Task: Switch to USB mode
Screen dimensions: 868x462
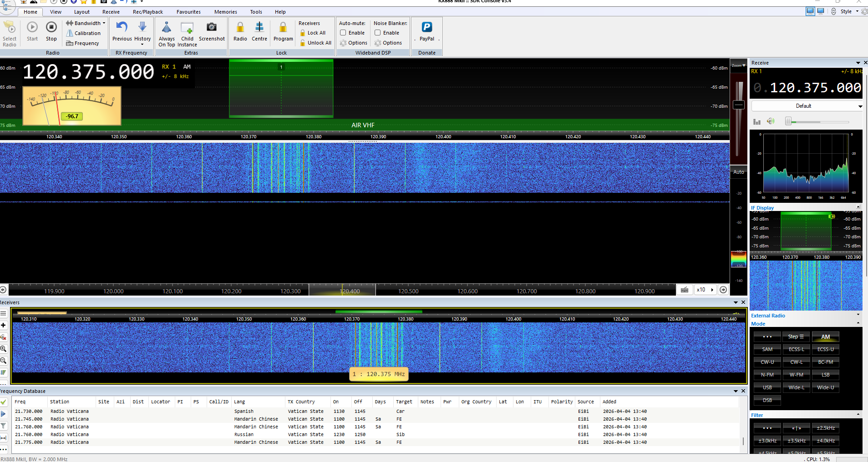Action: 767,387
